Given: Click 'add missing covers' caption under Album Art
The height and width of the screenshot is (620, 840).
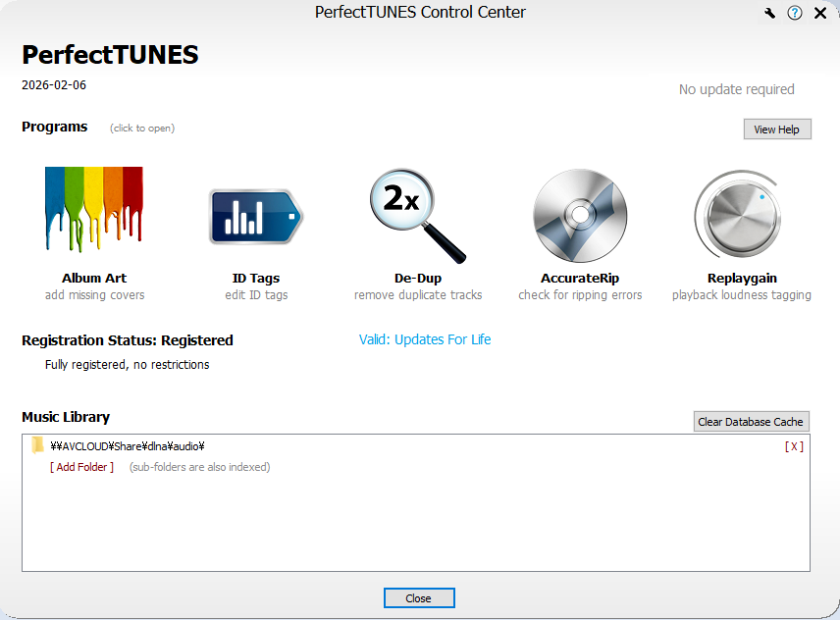Looking at the screenshot, I should click(94, 295).
